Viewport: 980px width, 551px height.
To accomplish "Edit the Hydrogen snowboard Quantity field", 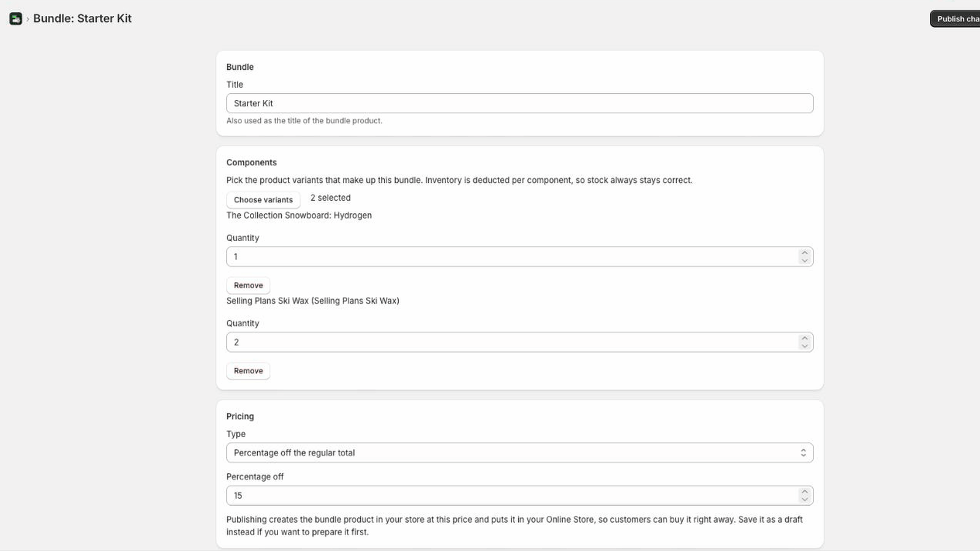I will point(519,257).
